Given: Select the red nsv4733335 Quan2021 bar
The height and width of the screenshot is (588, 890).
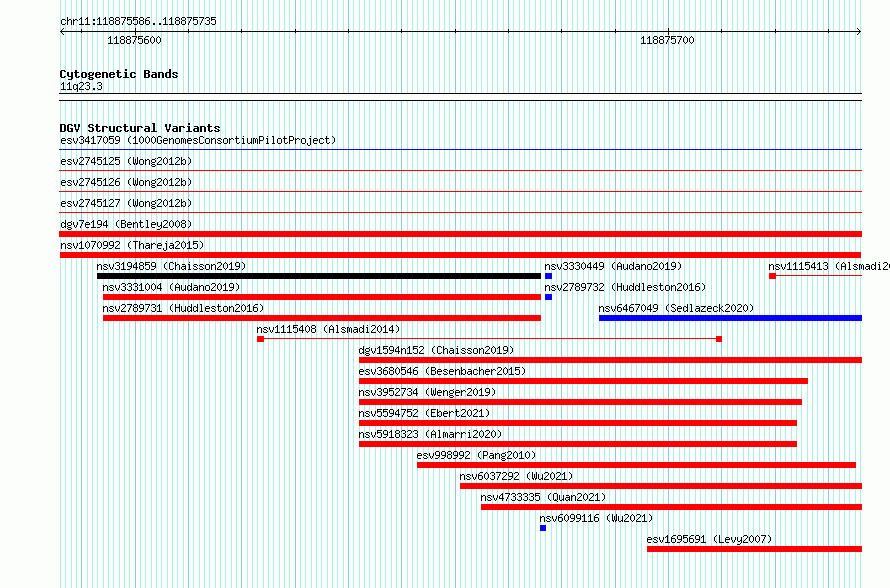Looking at the screenshot, I should [x=671, y=507].
